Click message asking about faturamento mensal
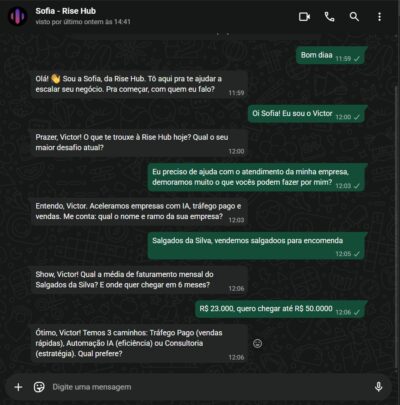 pos(139,280)
